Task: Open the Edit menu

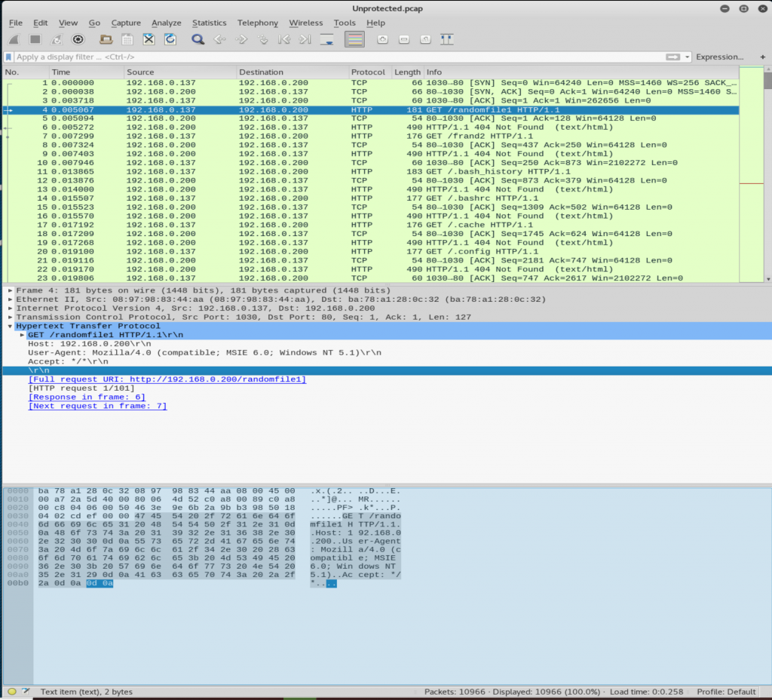Action: [x=41, y=23]
